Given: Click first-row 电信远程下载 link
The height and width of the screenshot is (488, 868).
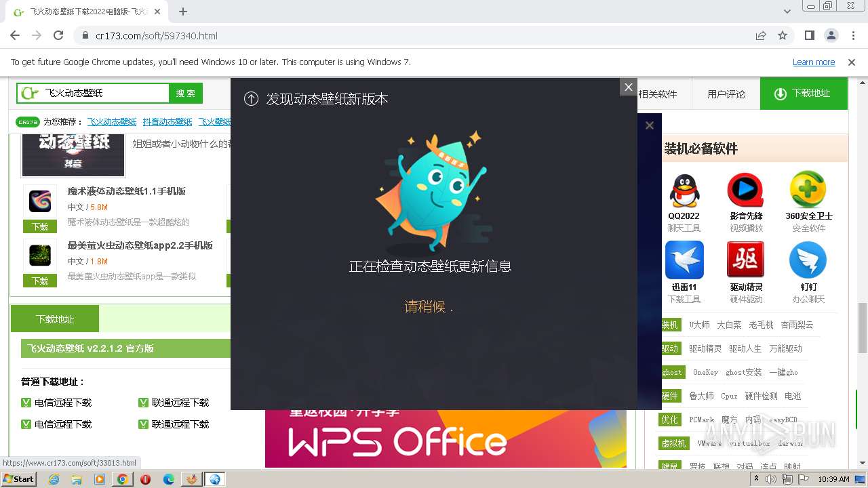Looking at the screenshot, I should (63, 403).
